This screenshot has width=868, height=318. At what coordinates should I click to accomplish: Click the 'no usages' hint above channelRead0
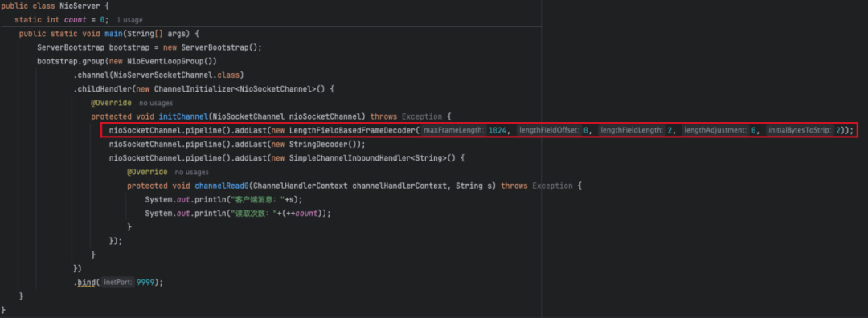pos(191,172)
